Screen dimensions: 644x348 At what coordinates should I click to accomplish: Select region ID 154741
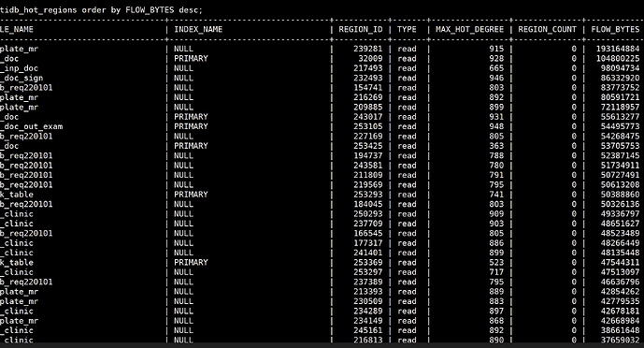coord(368,88)
